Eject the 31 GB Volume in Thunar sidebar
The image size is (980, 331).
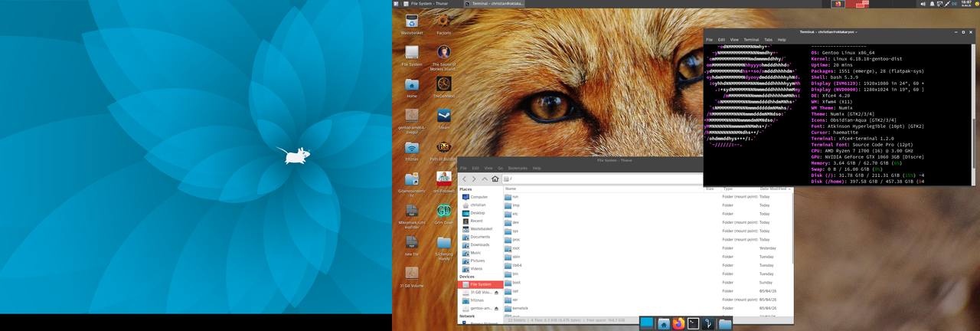(x=496, y=293)
